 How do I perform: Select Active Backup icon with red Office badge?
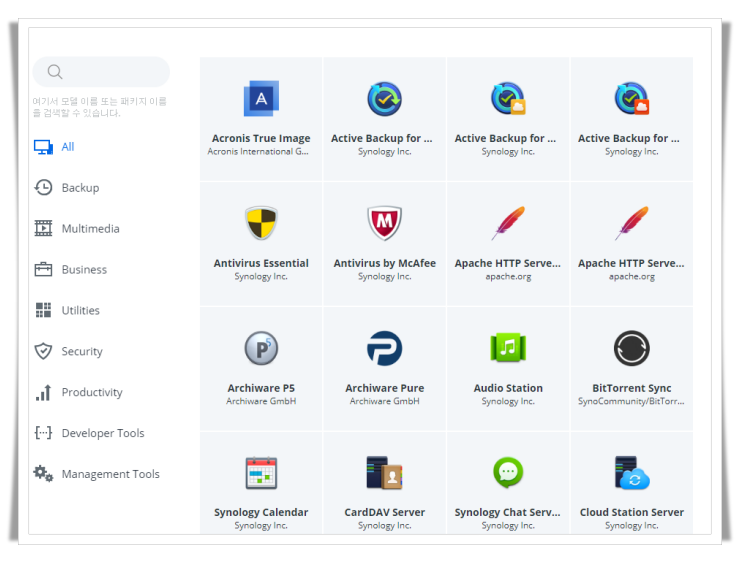[632, 99]
